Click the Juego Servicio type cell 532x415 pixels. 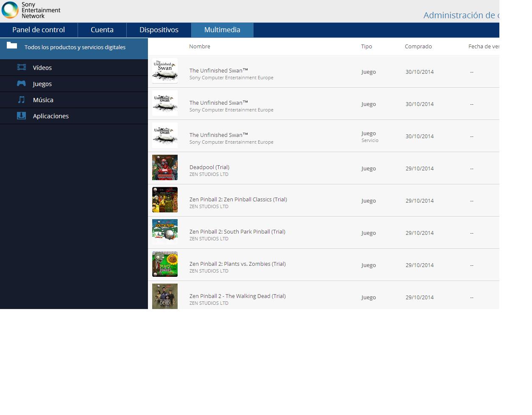point(370,136)
